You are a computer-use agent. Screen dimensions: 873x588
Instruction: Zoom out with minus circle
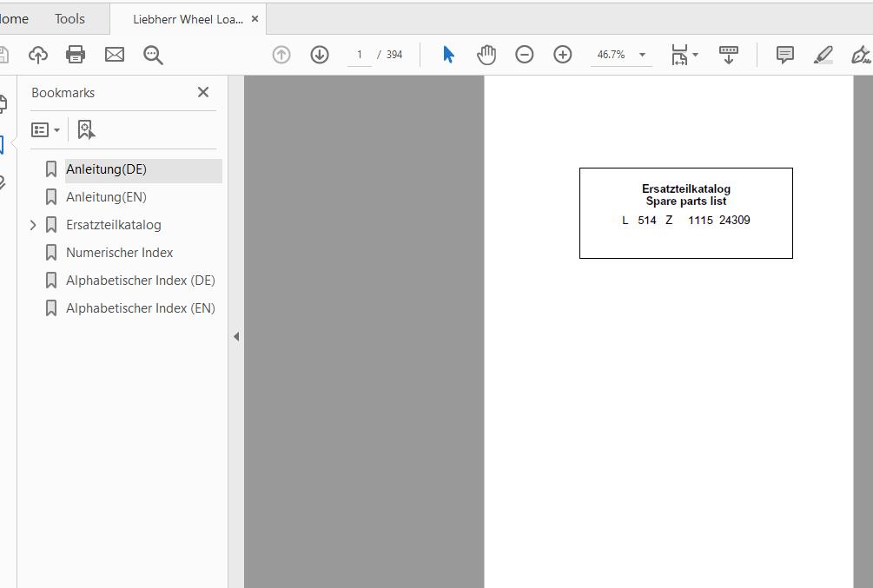[x=525, y=55]
